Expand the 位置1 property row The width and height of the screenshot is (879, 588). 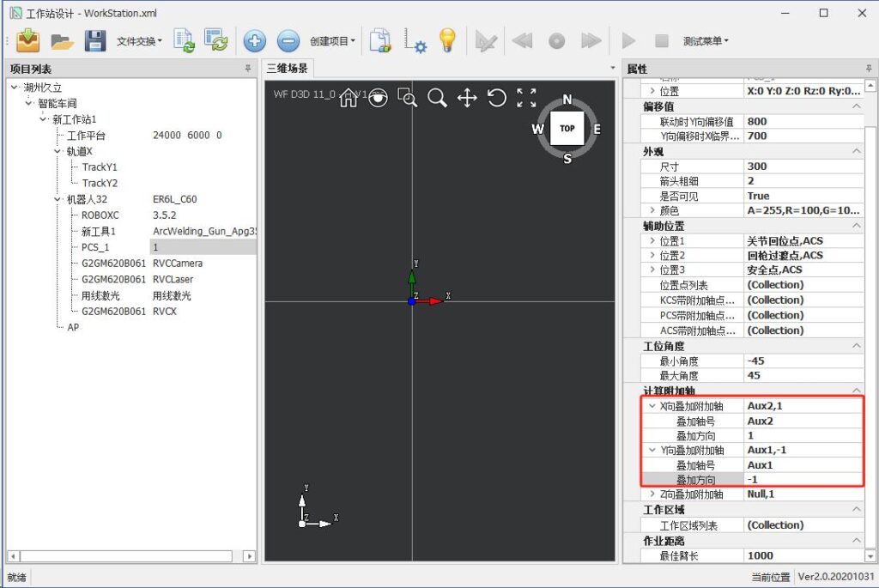coord(652,241)
